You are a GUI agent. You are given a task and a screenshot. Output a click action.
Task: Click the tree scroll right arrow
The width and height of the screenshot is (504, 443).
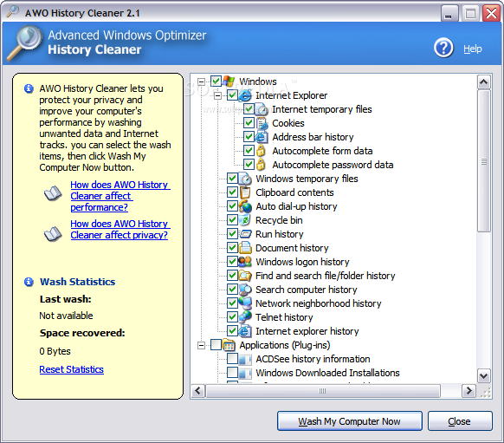pos(469,391)
